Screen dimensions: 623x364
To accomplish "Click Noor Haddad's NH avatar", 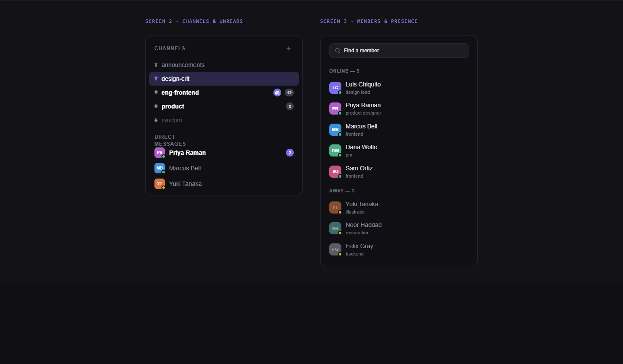I will click(x=335, y=228).
